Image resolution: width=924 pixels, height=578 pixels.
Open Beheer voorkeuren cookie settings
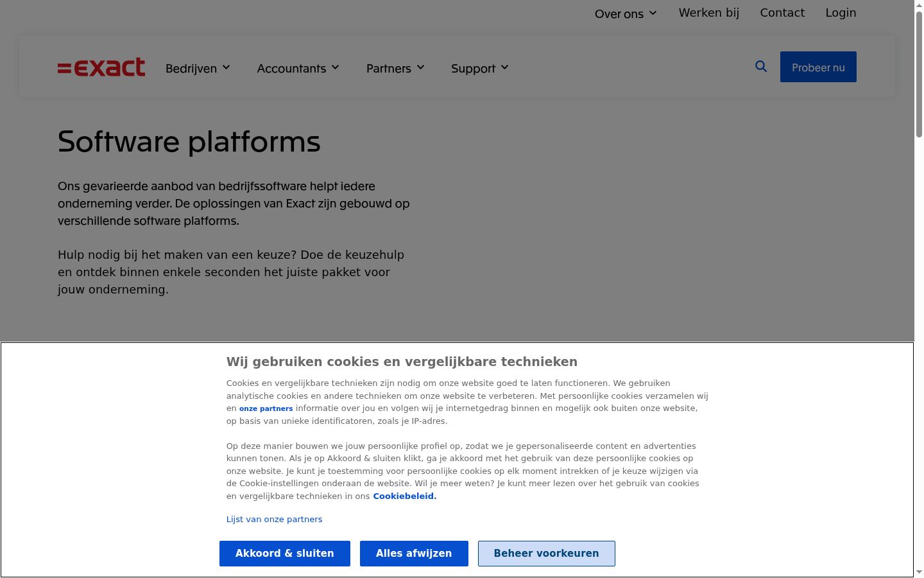(547, 554)
